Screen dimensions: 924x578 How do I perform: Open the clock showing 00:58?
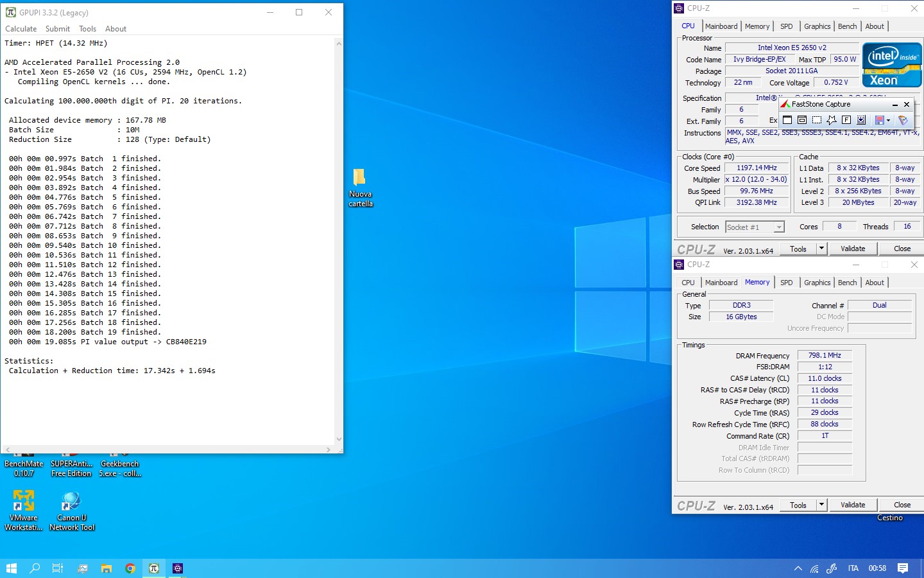[x=877, y=568]
